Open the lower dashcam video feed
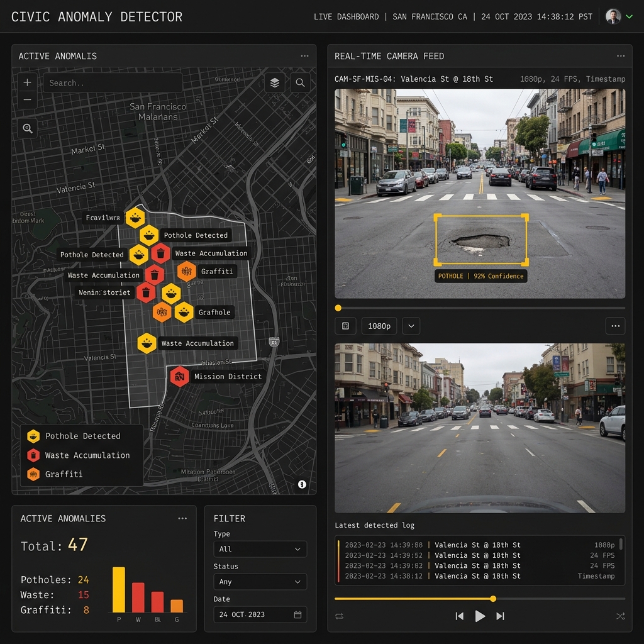644x644 pixels. pyautogui.click(x=480, y=428)
